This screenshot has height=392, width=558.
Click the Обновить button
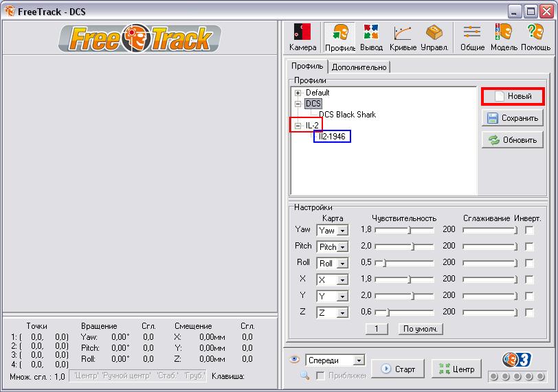(513, 139)
